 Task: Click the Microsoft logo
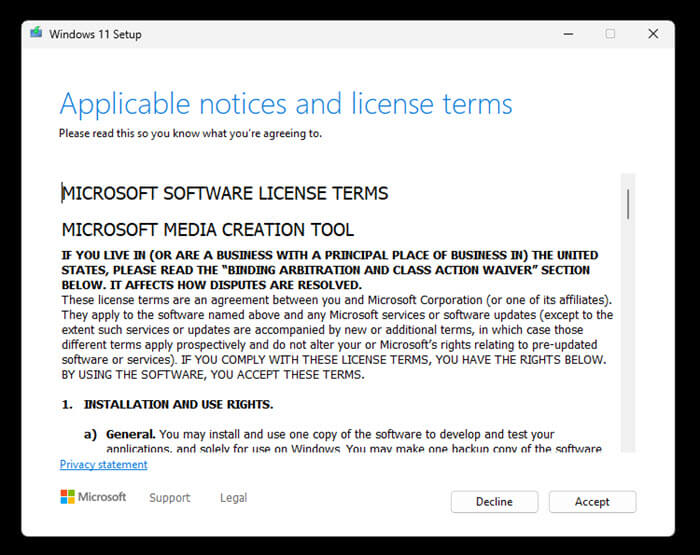pos(93,497)
